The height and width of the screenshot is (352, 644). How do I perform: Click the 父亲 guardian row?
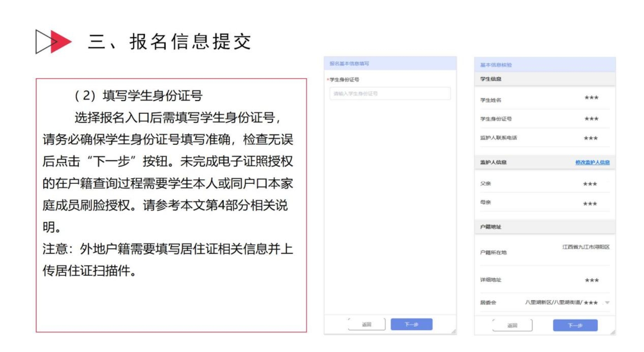[544, 184]
